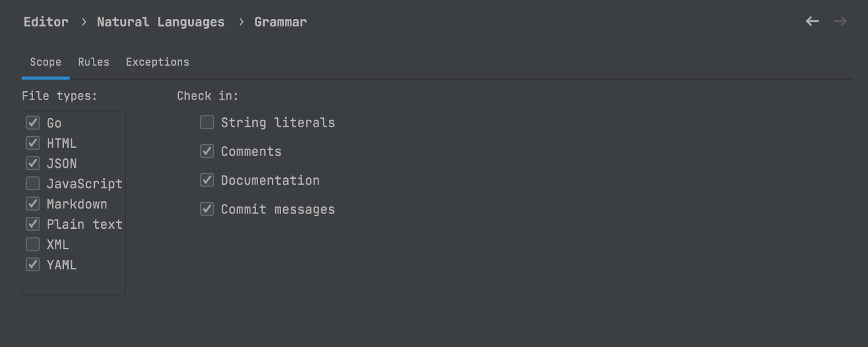Screen dimensions: 868x347
Task: Click the forward navigation arrow icon
Action: 840,21
